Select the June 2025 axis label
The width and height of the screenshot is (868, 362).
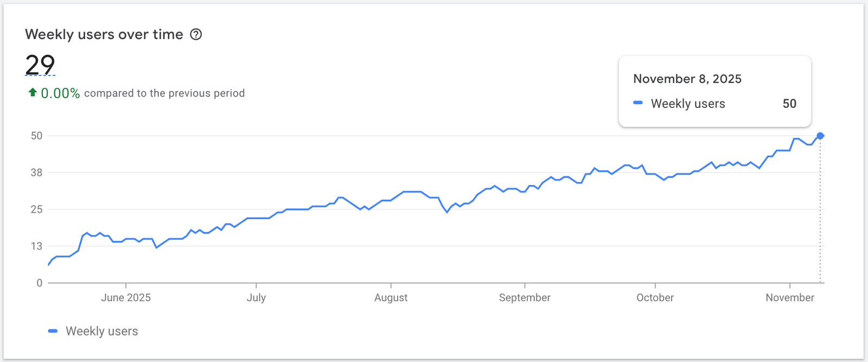point(125,297)
